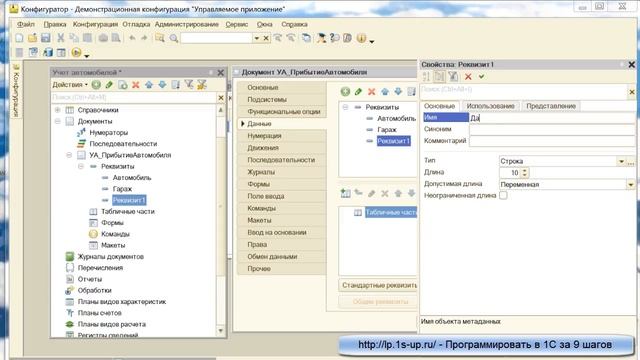Click the ellipsis button next to Тип

pos(631,161)
